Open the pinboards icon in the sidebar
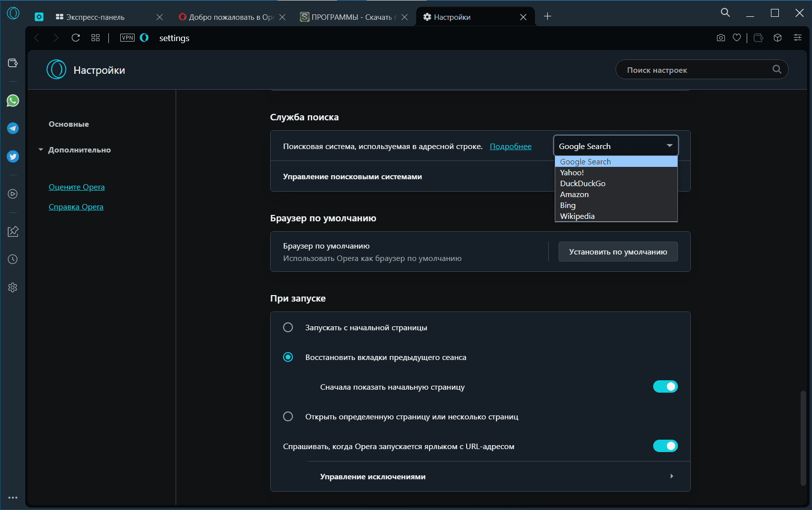 (13, 231)
